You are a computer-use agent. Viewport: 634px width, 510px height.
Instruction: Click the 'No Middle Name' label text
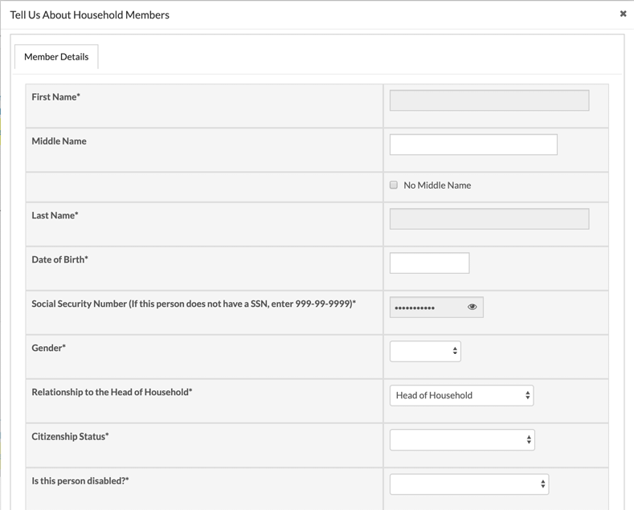437,185
